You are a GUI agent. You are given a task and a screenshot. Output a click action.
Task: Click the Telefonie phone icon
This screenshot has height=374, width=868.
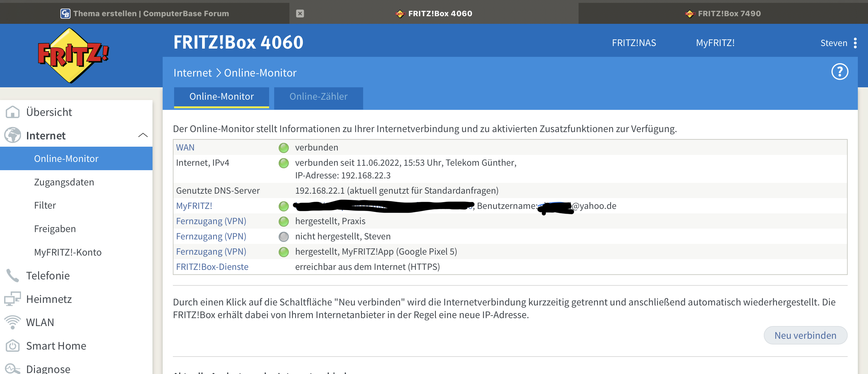(13, 276)
